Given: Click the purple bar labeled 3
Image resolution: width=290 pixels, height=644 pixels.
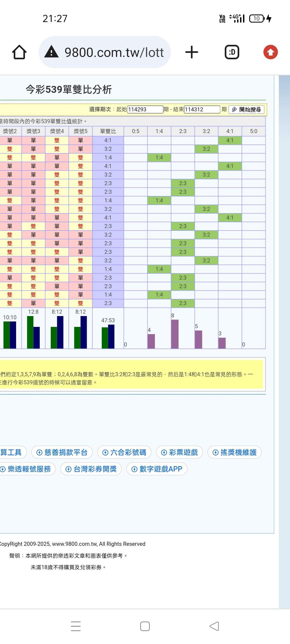Looking at the screenshot, I should point(222,343).
